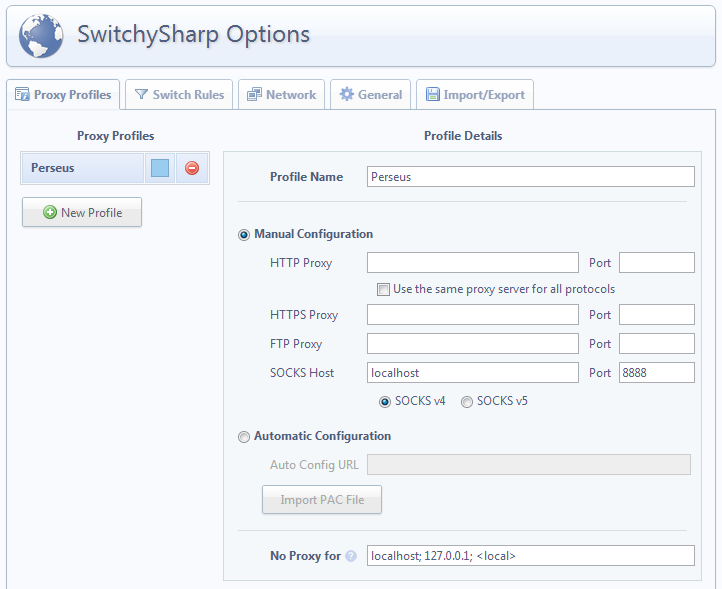722x589 pixels.
Task: Open the Proxy Profiles tab
Action: [x=63, y=95]
